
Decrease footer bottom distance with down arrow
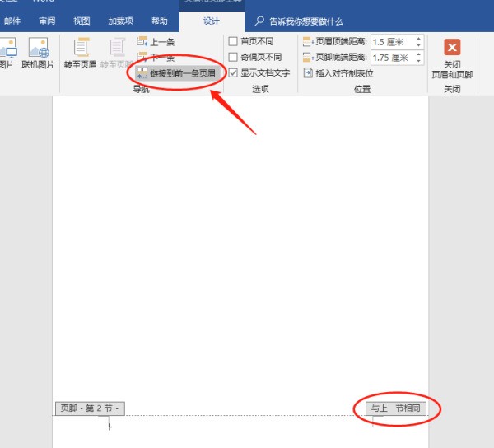point(418,61)
